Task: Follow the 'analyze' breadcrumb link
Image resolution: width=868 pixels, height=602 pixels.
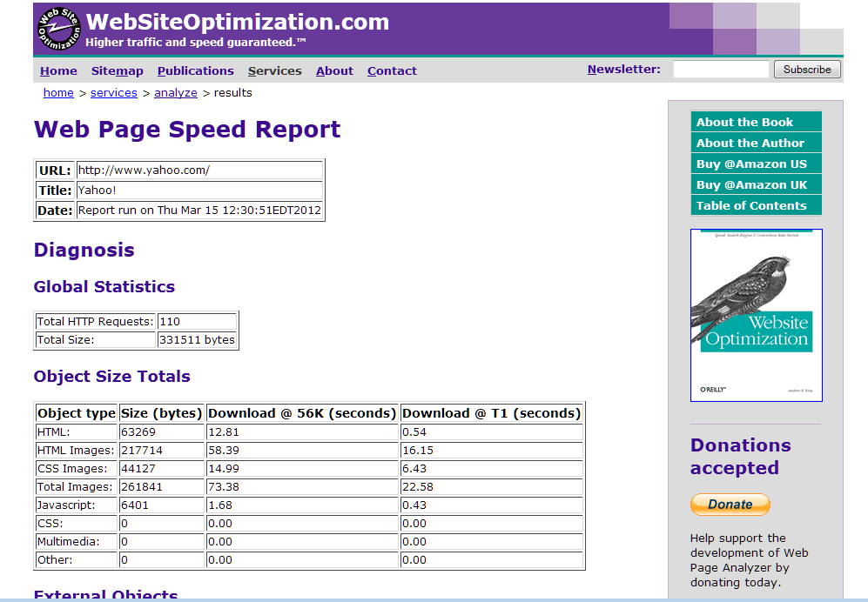Action: [x=176, y=92]
